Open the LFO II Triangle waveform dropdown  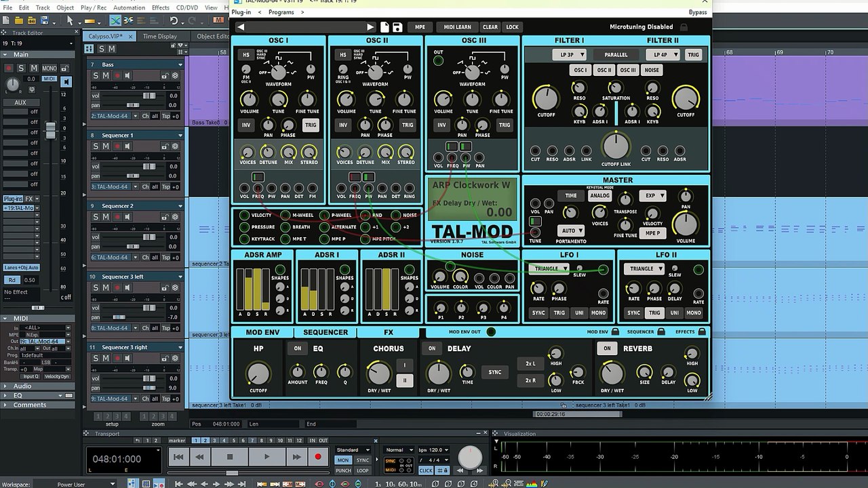tap(644, 268)
